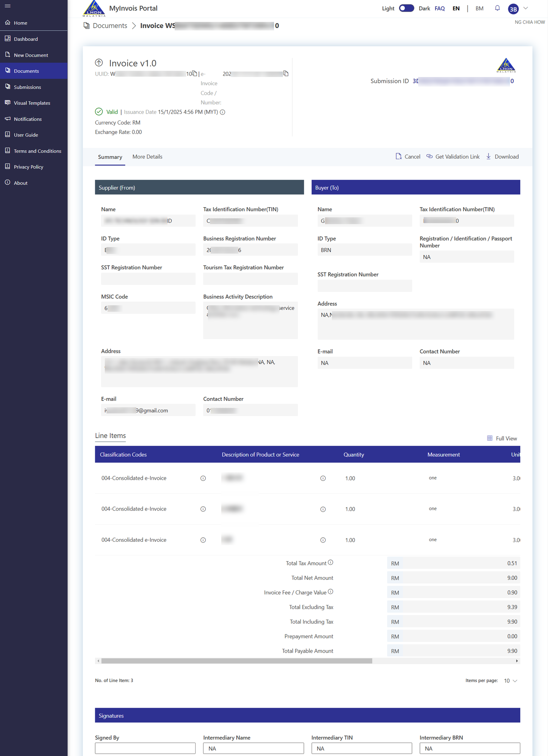The image size is (548, 756).
Task: Click the 3B user avatar menu
Action: coord(513,9)
